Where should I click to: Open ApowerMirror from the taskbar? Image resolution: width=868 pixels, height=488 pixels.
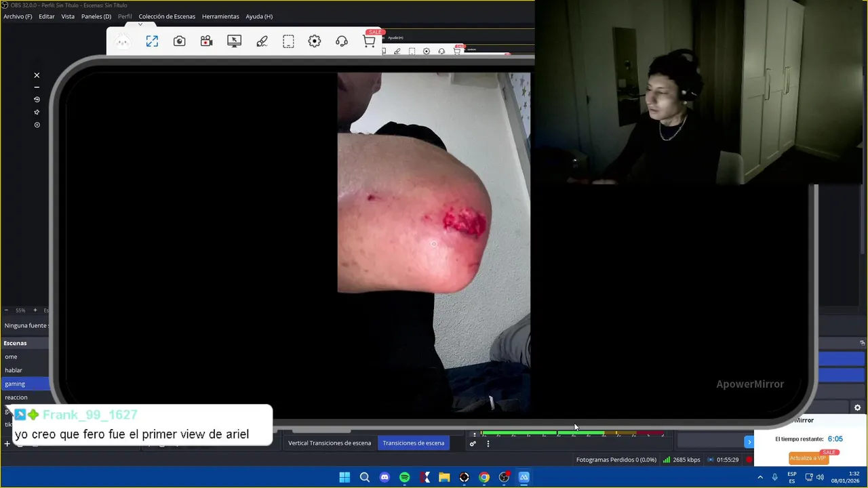click(524, 477)
